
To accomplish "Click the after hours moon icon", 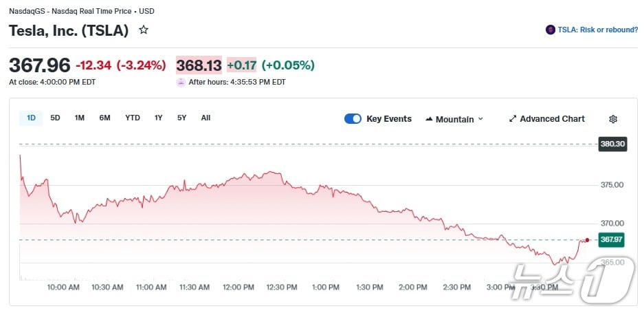I will point(181,82).
